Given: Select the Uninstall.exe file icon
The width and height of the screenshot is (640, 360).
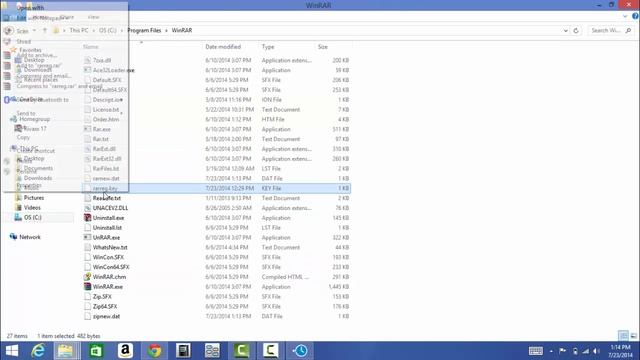Looking at the screenshot, I should point(87,218).
